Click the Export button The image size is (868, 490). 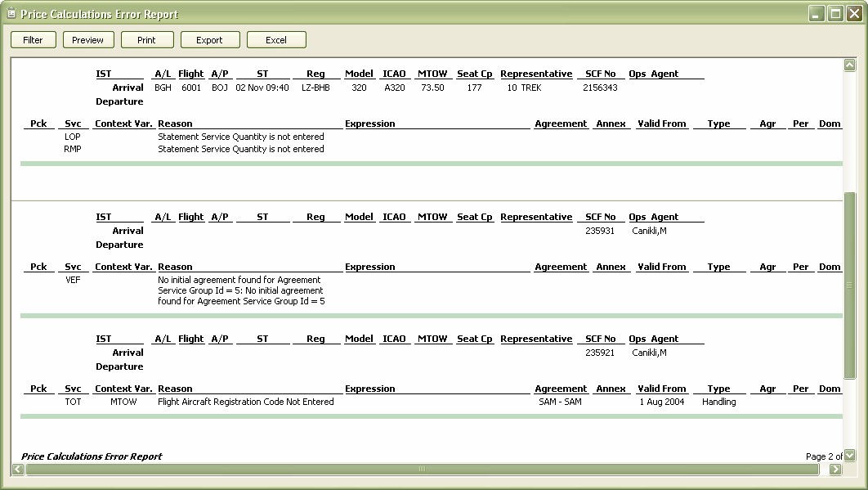[210, 40]
